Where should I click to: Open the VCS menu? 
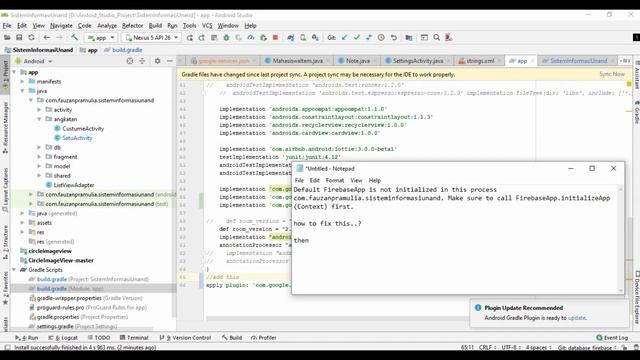coord(207,25)
